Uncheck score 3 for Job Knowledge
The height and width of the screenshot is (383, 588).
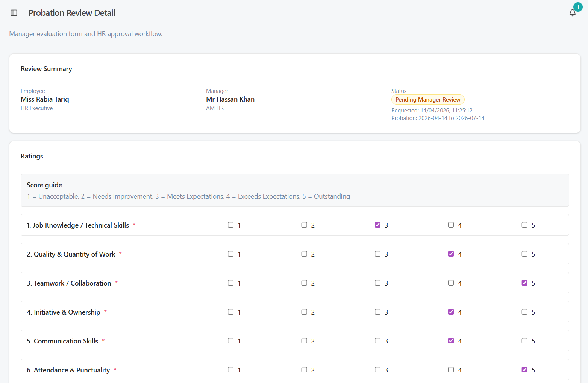click(x=377, y=225)
